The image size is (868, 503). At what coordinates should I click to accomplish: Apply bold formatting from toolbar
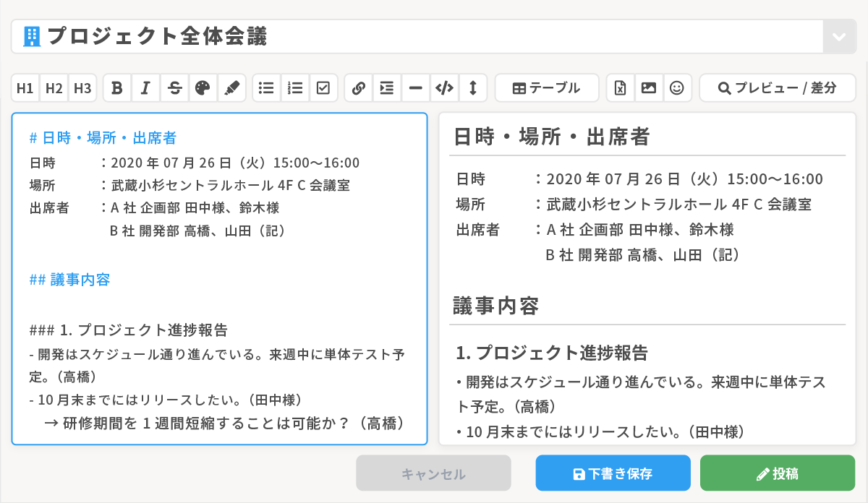click(x=117, y=88)
